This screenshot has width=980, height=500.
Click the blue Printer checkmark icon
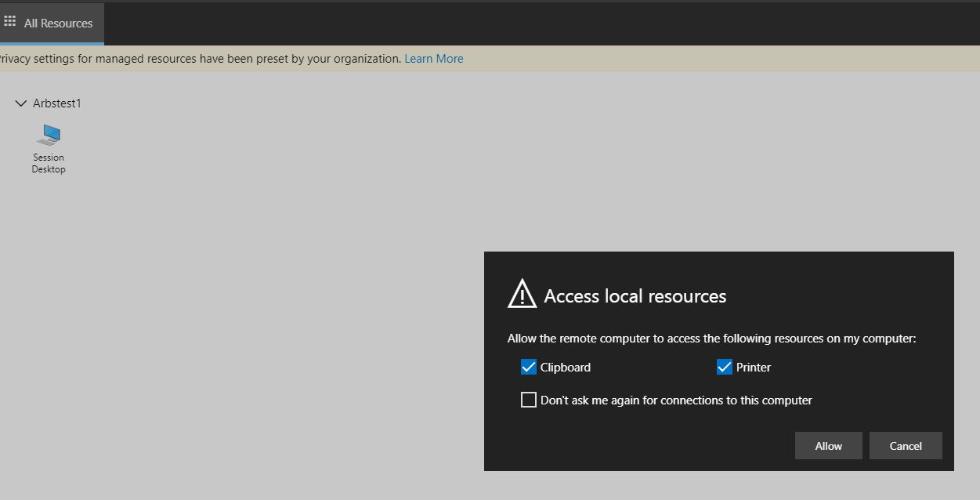(x=724, y=367)
